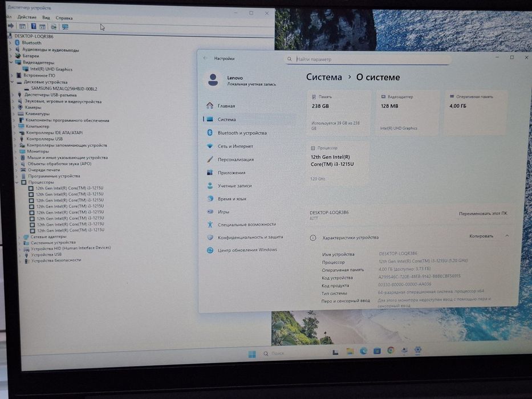
Task: Collapse the Видеоадаптеры category
Action: (11, 63)
